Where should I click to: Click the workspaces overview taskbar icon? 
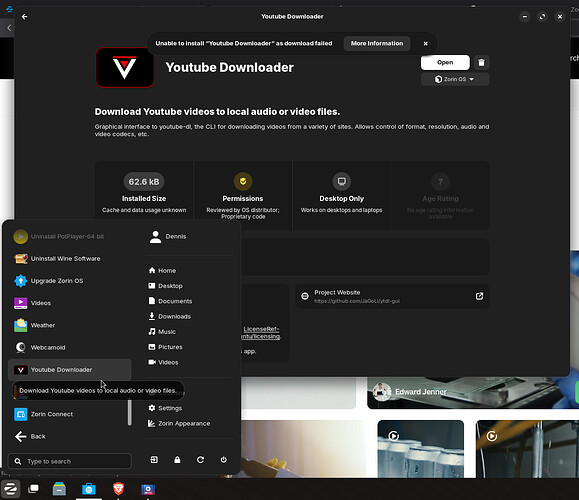tap(34, 489)
